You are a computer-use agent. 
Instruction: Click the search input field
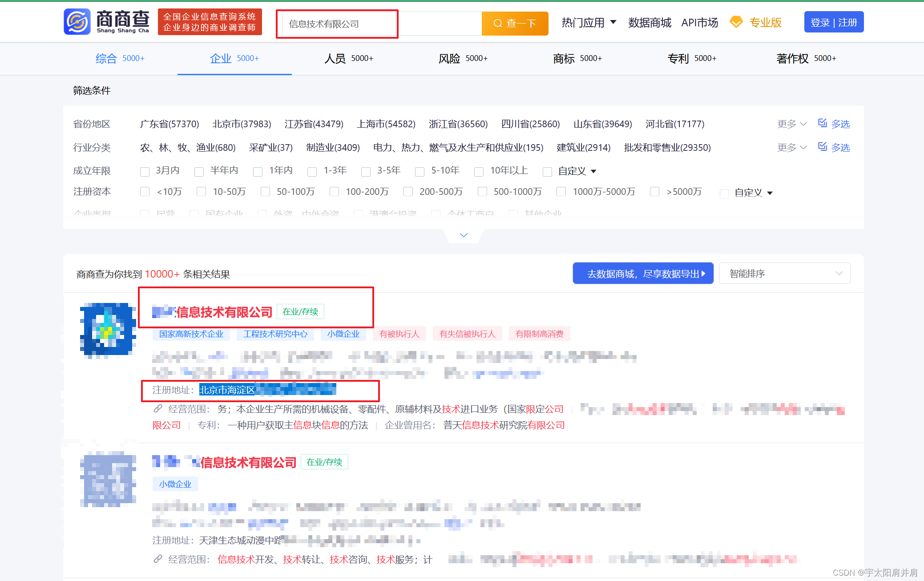pyautogui.click(x=381, y=24)
